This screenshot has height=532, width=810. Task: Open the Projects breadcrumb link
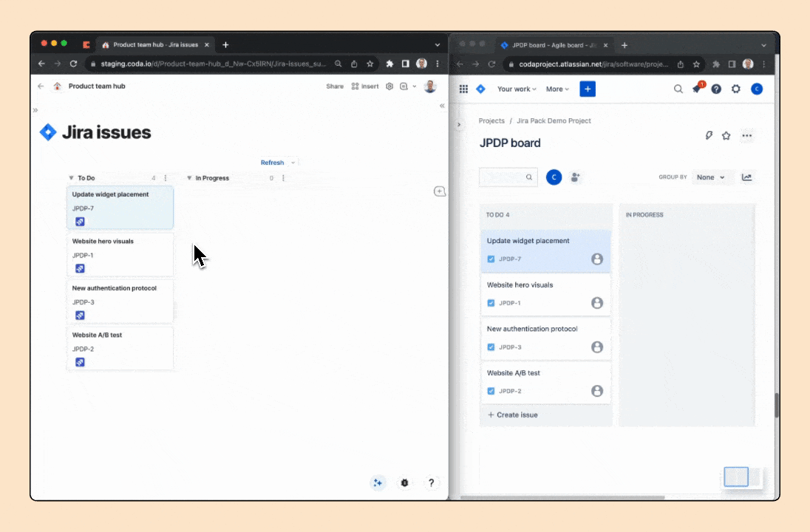[x=491, y=121]
